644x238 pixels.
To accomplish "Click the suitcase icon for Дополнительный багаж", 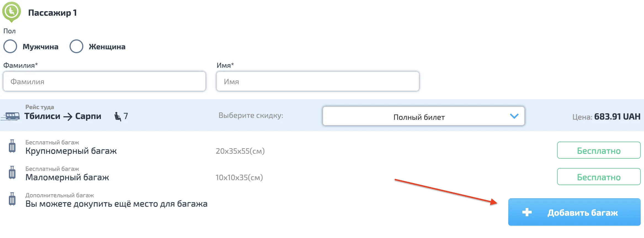I will [x=12, y=199].
